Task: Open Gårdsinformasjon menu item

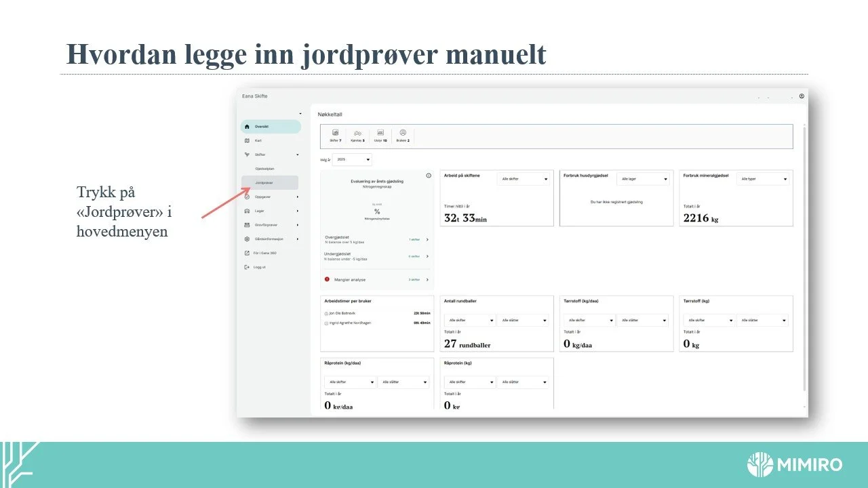Action: click(x=269, y=239)
